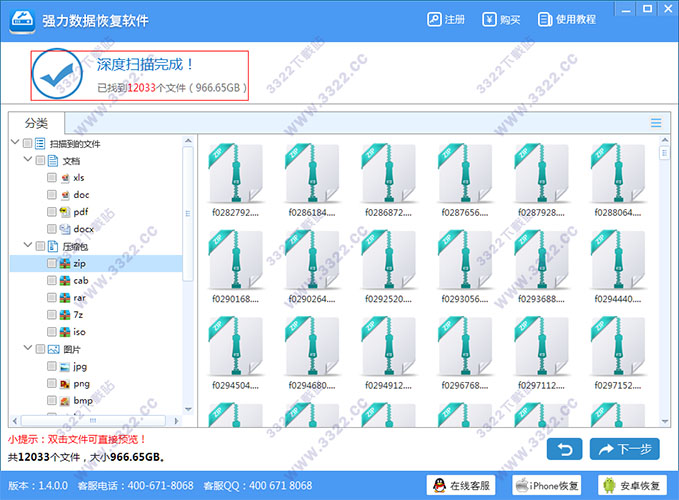Viewport: 679px width, 500px height.
Task: Select the cab row in tree
Action: coord(96,281)
